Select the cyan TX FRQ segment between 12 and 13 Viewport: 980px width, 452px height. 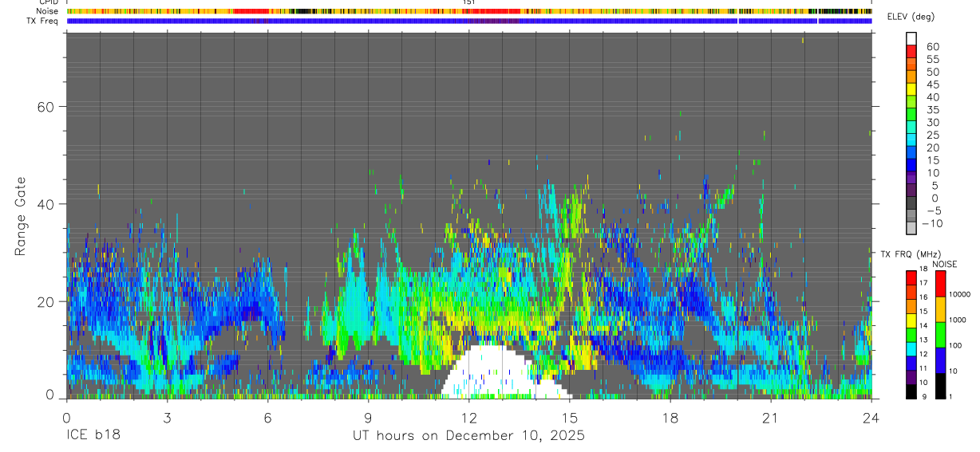911,348
